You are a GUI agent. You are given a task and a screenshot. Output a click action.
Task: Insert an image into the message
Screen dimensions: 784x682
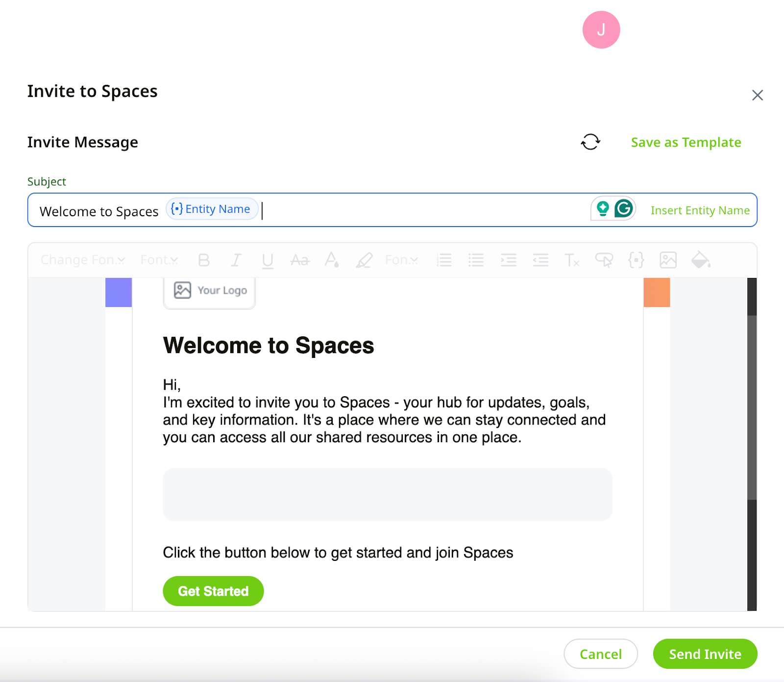pyautogui.click(x=668, y=260)
